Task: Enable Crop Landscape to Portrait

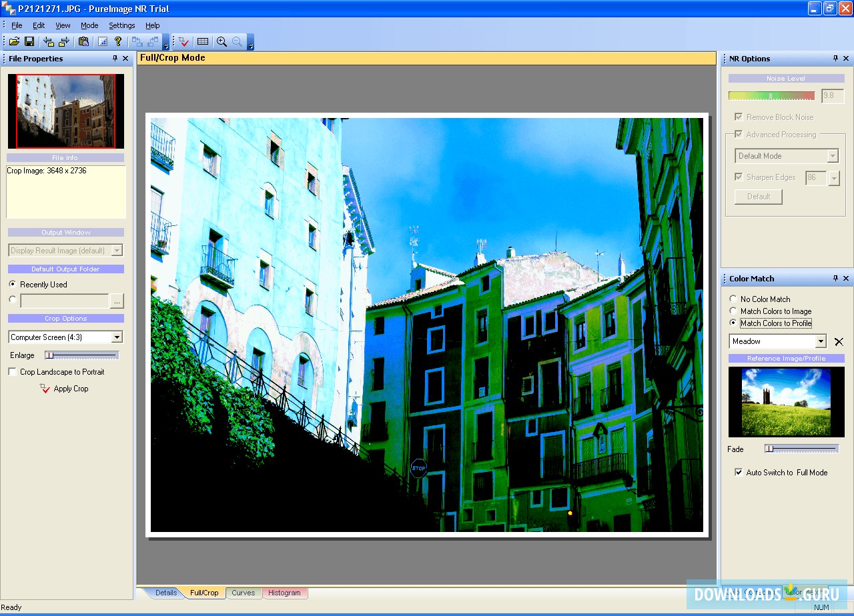Action: coord(11,372)
